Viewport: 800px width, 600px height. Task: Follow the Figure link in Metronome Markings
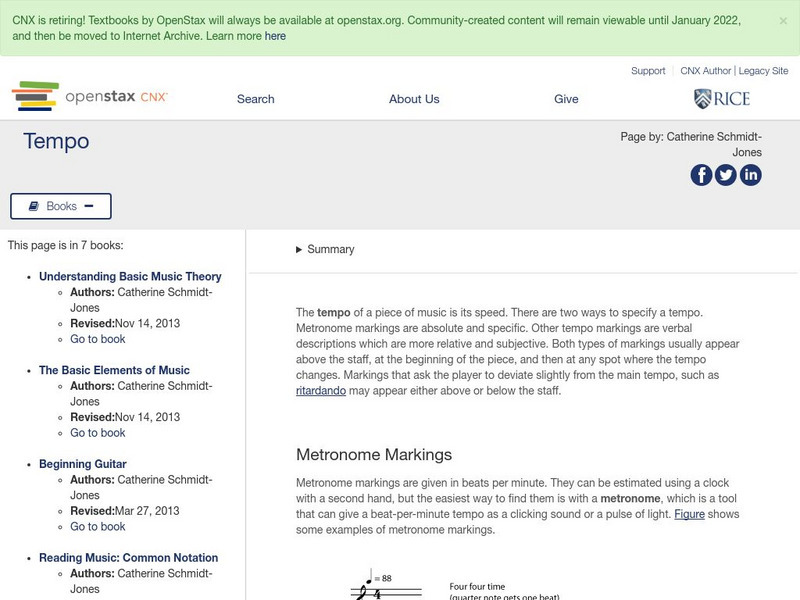pos(689,514)
